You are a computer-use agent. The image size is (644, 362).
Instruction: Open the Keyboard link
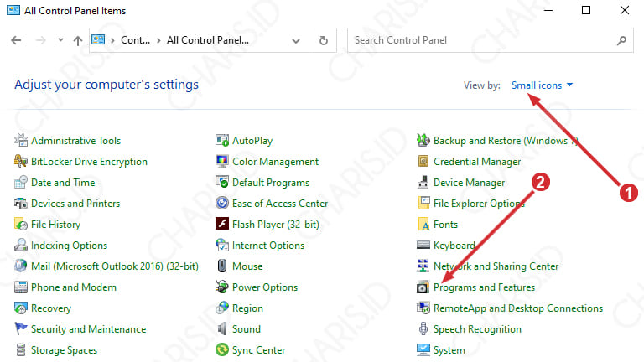[454, 246]
